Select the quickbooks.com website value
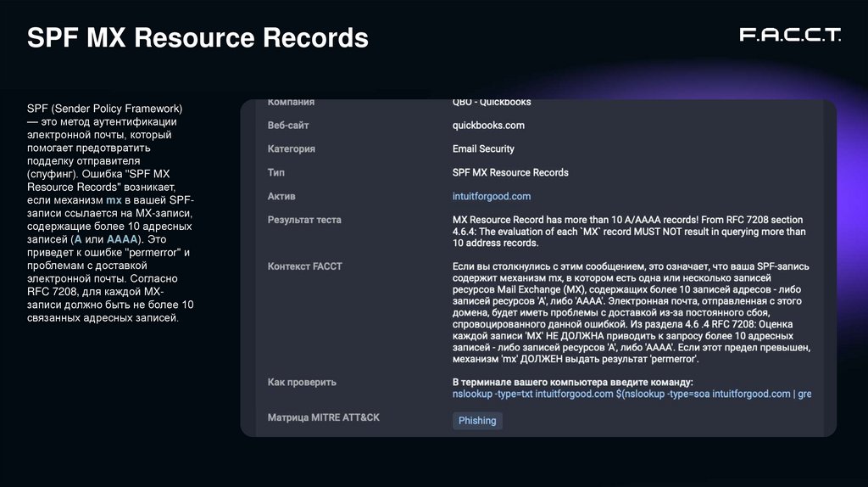 (488, 126)
